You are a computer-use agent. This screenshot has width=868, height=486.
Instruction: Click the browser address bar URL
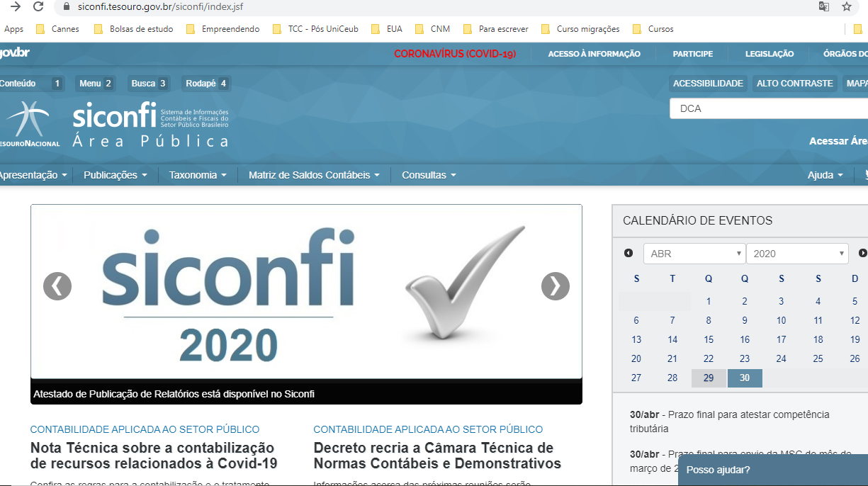point(162,6)
